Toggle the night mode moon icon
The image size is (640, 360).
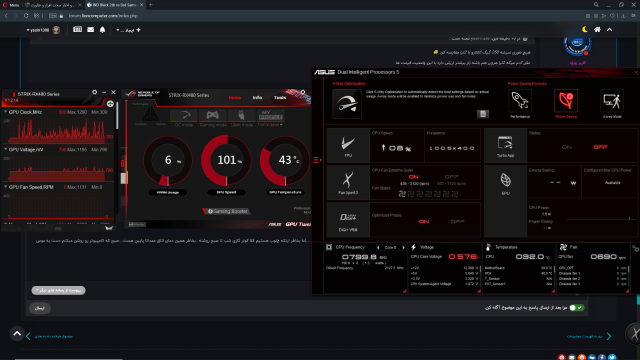click(584, 29)
